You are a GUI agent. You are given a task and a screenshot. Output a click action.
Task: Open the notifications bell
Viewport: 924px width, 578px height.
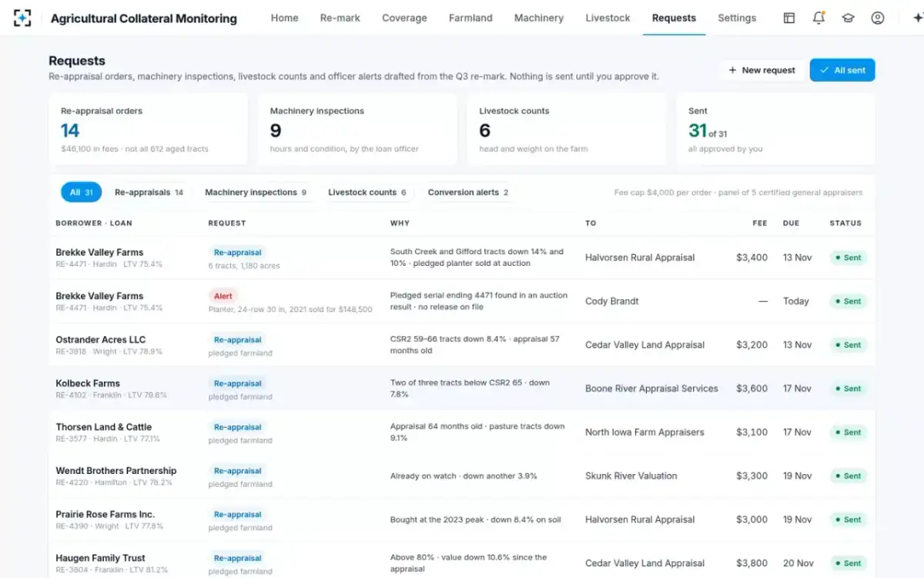(819, 18)
